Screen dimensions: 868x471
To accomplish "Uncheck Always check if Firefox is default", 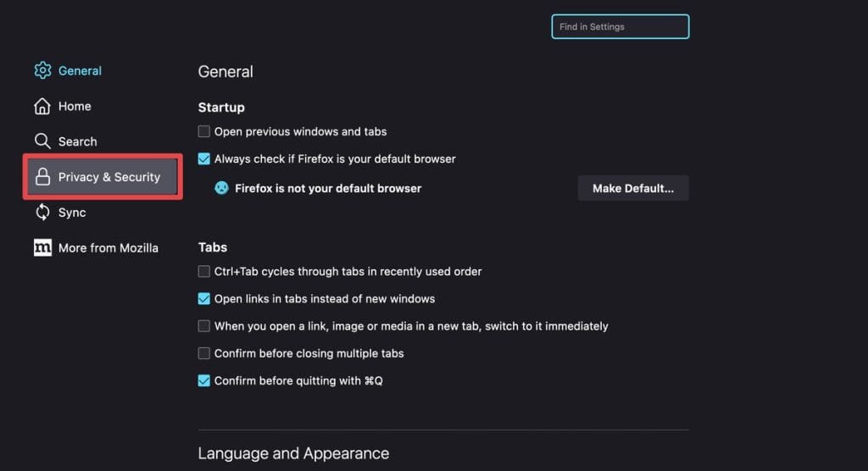I will point(204,158).
